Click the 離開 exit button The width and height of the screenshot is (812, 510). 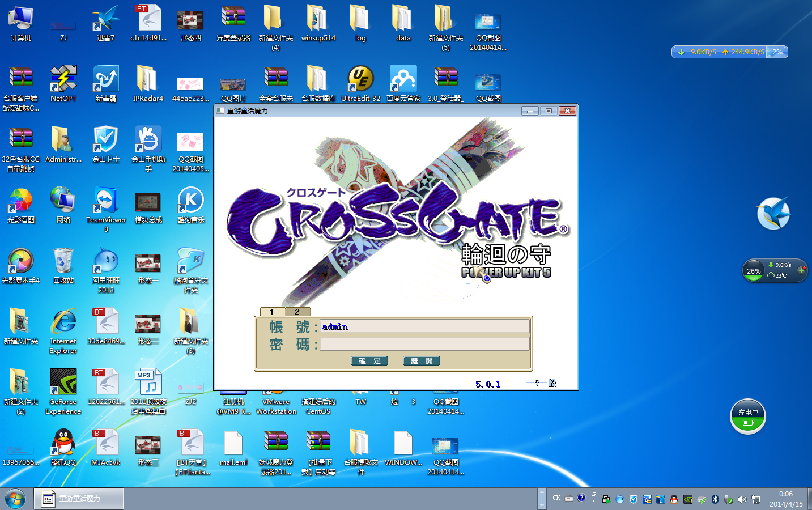tap(422, 361)
